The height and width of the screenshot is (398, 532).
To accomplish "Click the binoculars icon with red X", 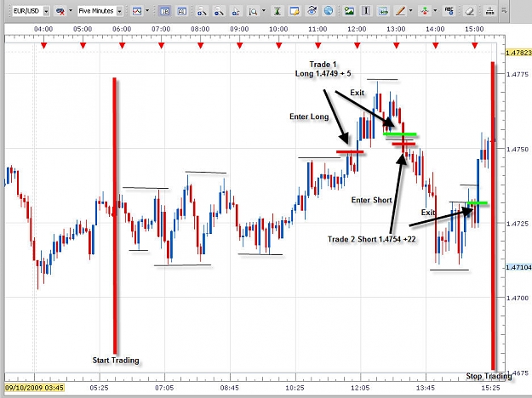I will (x=60, y=11).
